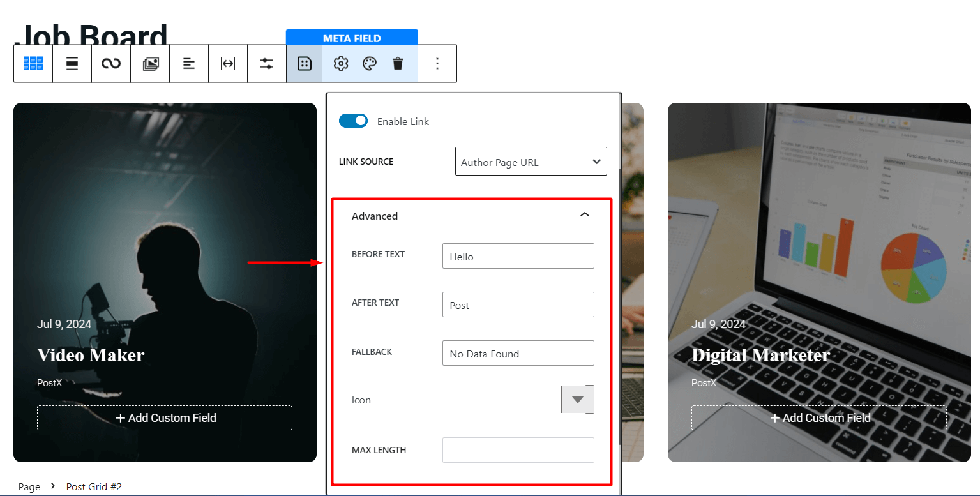The image size is (980, 496).
Task: Open the Link Source dropdown
Action: tap(531, 161)
